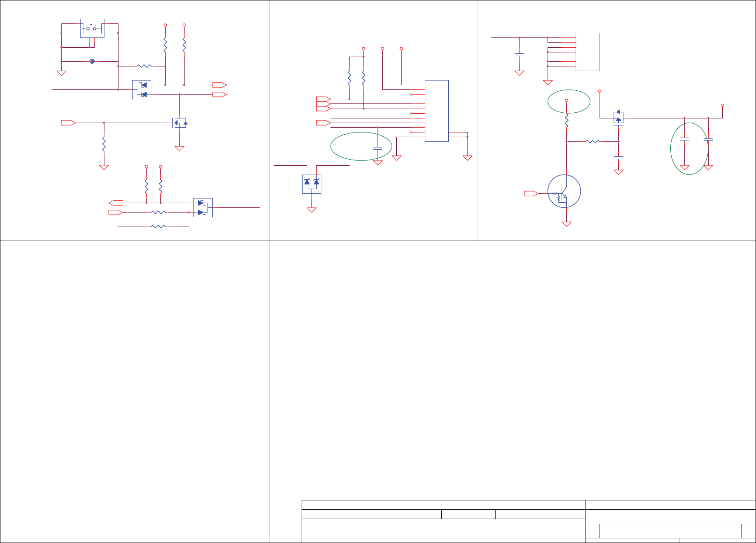Click the topmost no-connect X mark on the large IC
Image resolution: width=756 pixels, height=543 pixels.
[x=411, y=95]
